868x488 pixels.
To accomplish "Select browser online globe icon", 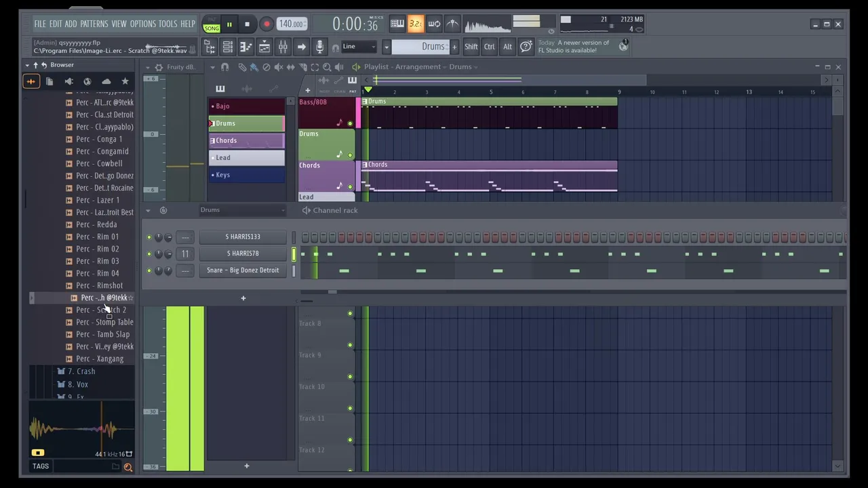I will click(87, 81).
